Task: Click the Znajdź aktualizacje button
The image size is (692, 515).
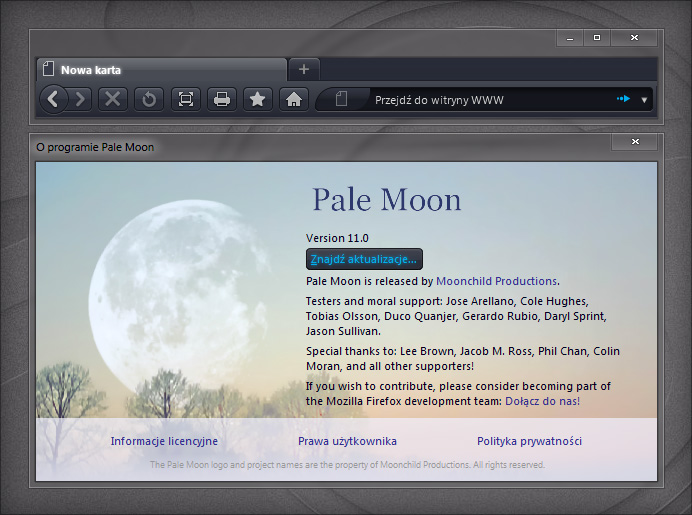Action: (364, 259)
